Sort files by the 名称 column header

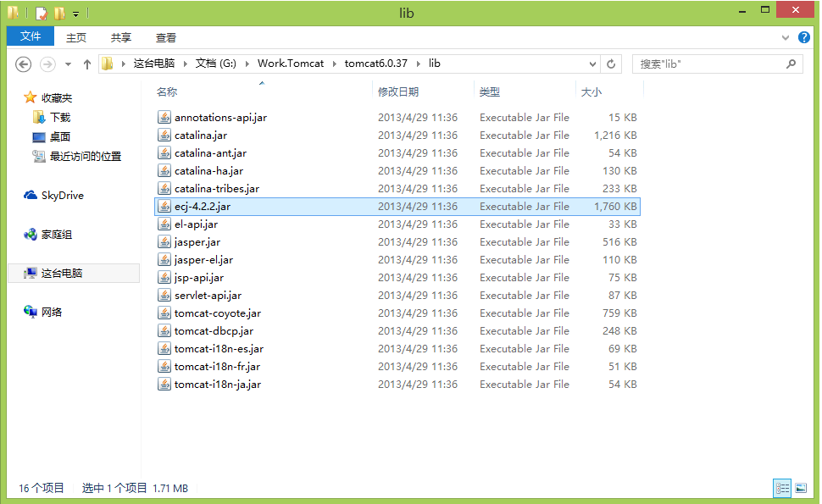pyautogui.click(x=167, y=91)
